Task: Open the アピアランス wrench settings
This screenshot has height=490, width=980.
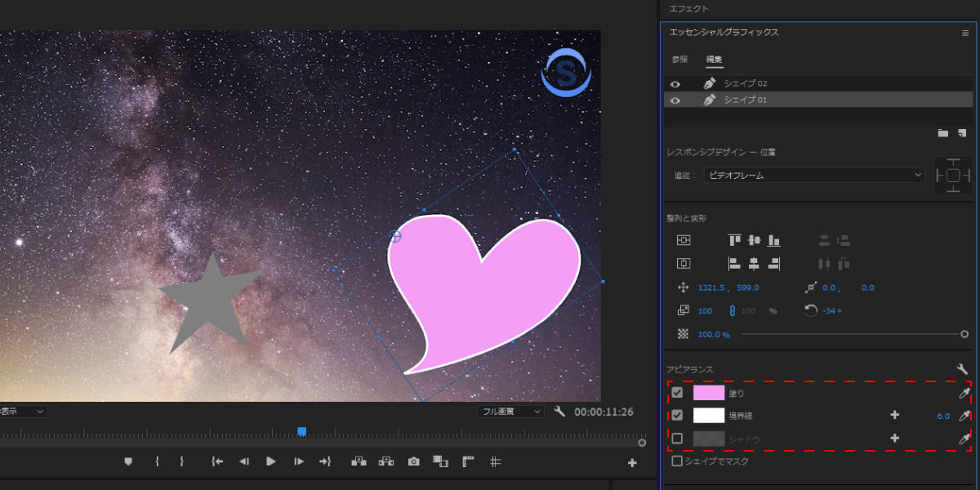Action: pos(962,369)
